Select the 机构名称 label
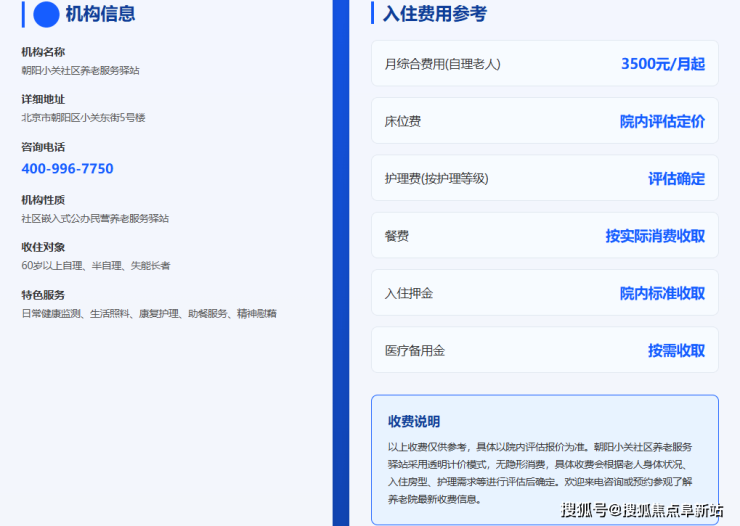The width and height of the screenshot is (740, 526). click(43, 52)
